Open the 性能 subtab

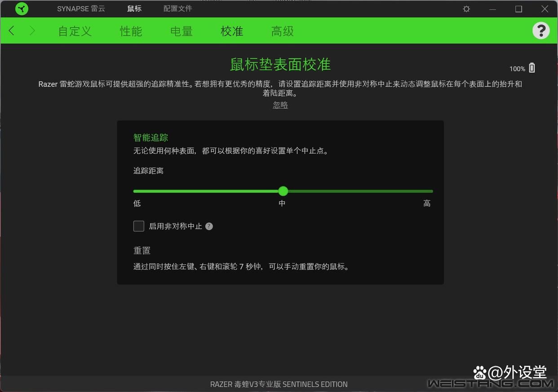131,31
